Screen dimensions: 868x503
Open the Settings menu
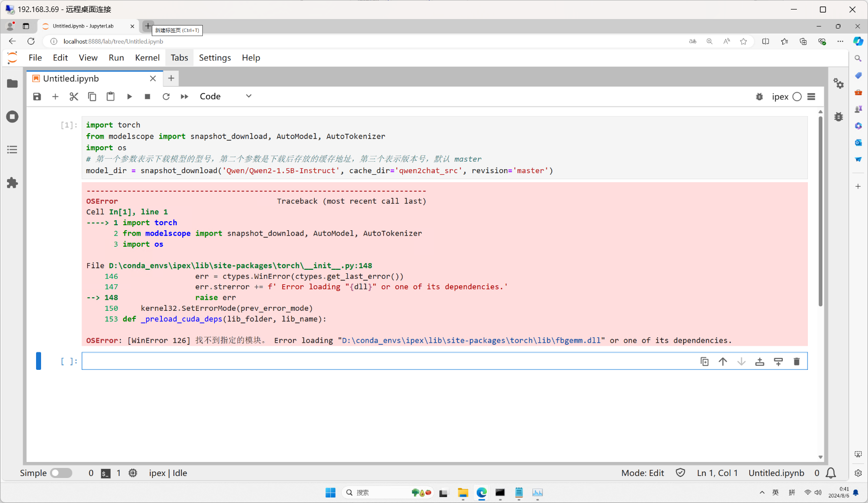click(215, 58)
